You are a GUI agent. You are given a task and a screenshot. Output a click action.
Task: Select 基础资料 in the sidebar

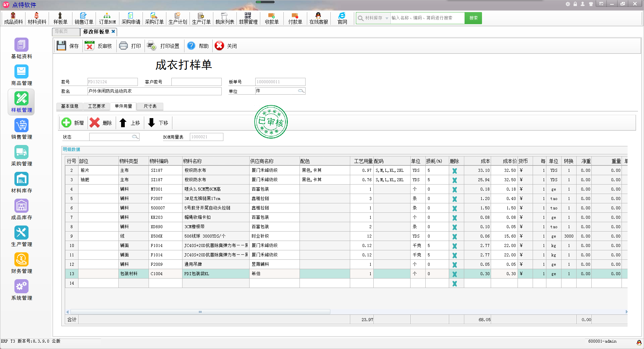tap(21, 48)
